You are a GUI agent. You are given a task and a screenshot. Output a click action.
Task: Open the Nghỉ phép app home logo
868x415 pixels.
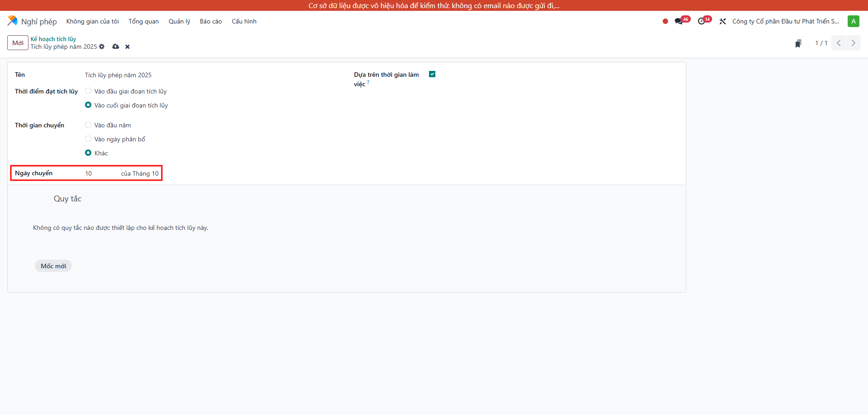[x=13, y=21]
